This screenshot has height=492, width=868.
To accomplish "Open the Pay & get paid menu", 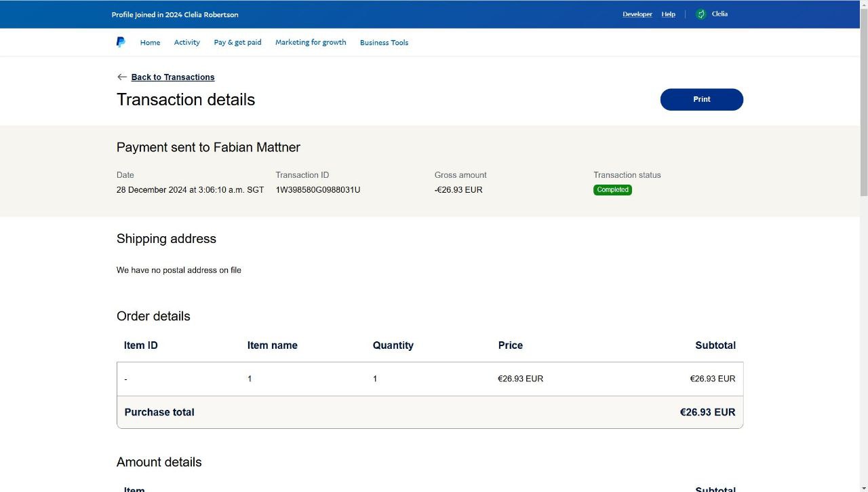I will pos(237,43).
